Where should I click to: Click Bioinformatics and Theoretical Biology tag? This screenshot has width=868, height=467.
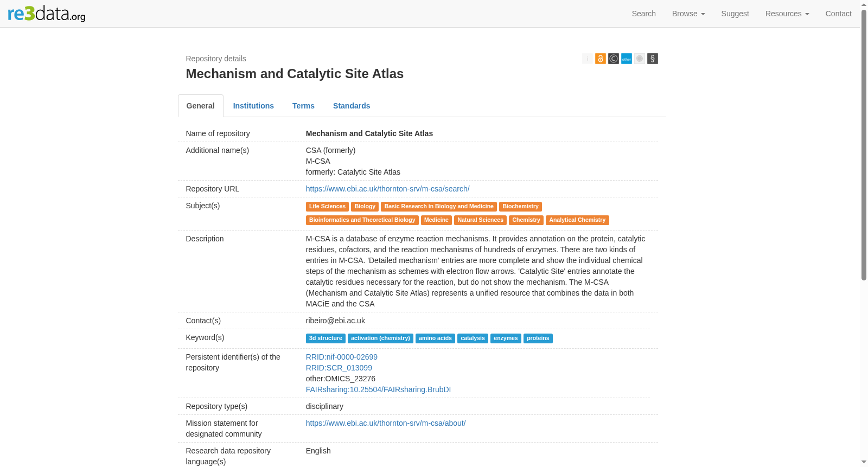(x=362, y=220)
